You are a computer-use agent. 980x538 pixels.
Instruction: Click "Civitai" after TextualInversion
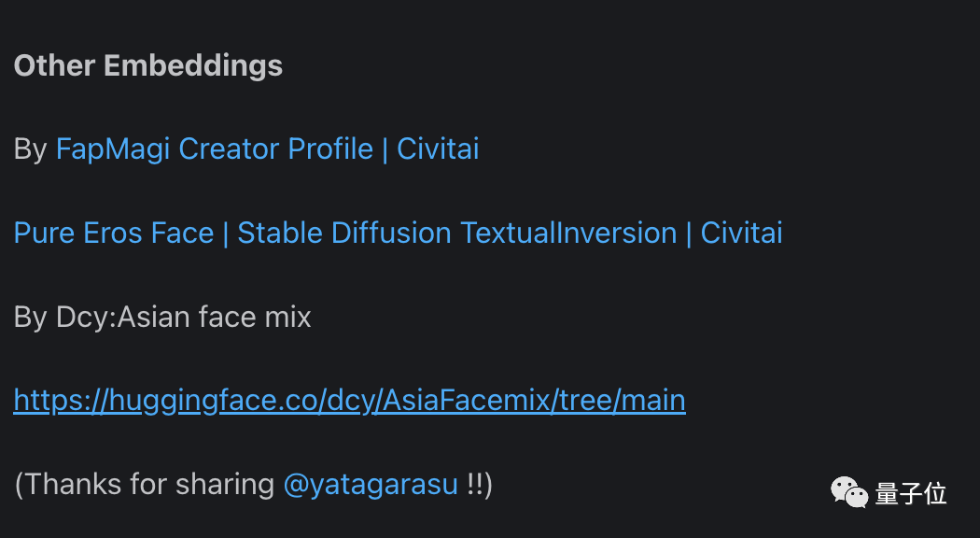pos(742,233)
